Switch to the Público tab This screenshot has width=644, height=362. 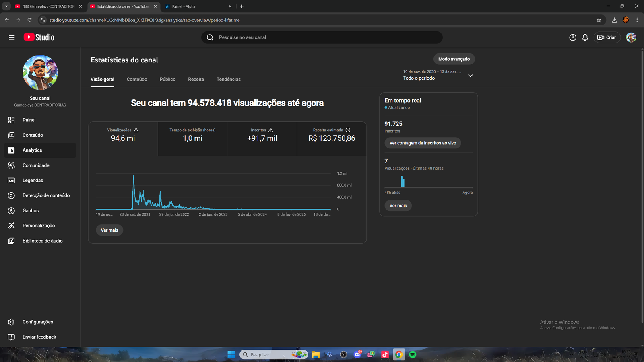pyautogui.click(x=167, y=79)
